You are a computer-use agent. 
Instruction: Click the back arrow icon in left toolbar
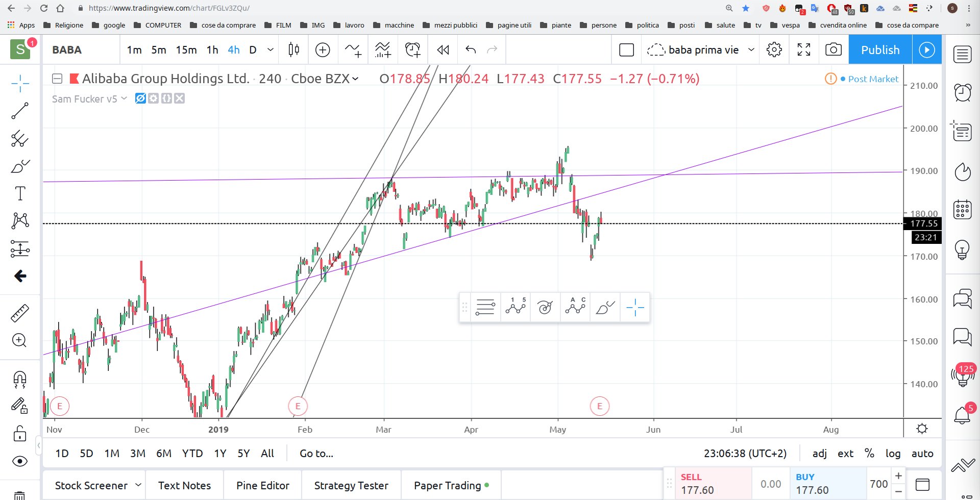pyautogui.click(x=20, y=276)
